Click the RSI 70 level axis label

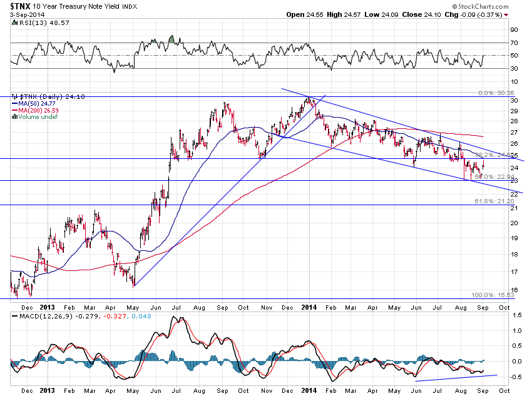click(x=513, y=43)
